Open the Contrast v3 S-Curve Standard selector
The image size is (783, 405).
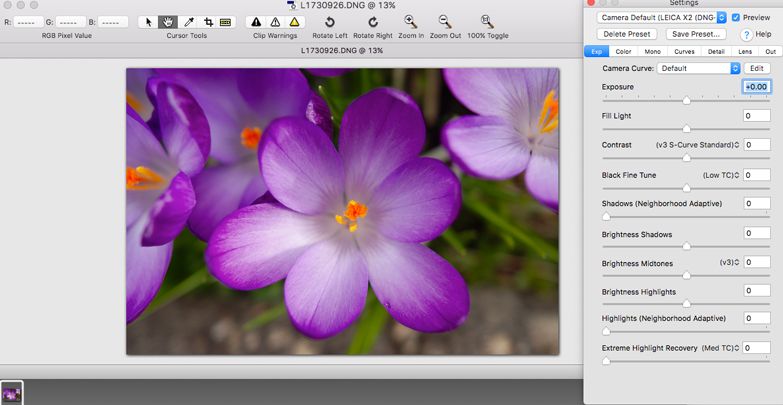698,145
